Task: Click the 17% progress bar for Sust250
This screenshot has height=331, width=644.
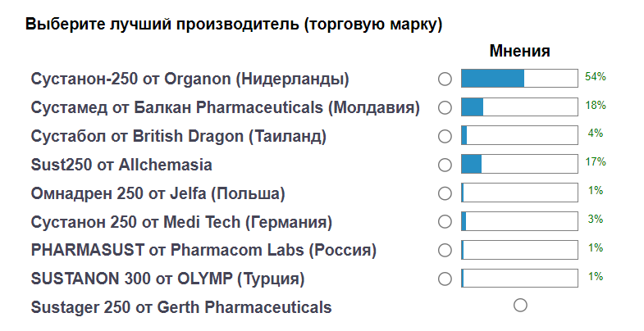Action: tap(519, 164)
